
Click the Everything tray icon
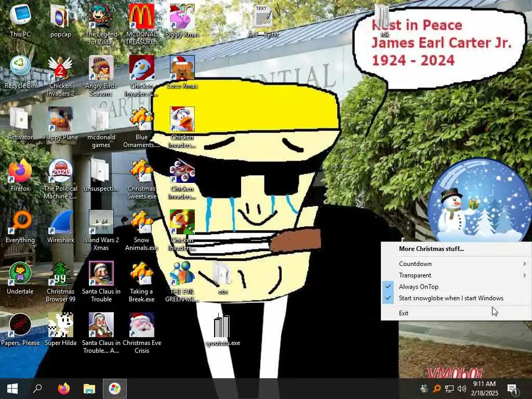point(436,389)
